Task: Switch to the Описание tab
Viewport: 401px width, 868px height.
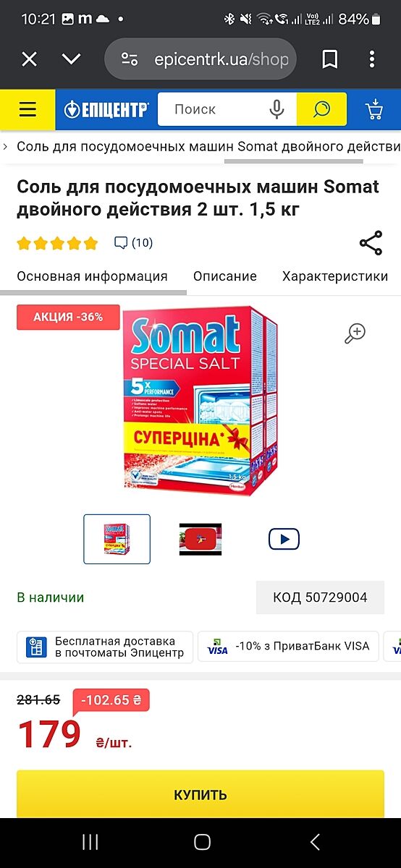Action: [225, 276]
